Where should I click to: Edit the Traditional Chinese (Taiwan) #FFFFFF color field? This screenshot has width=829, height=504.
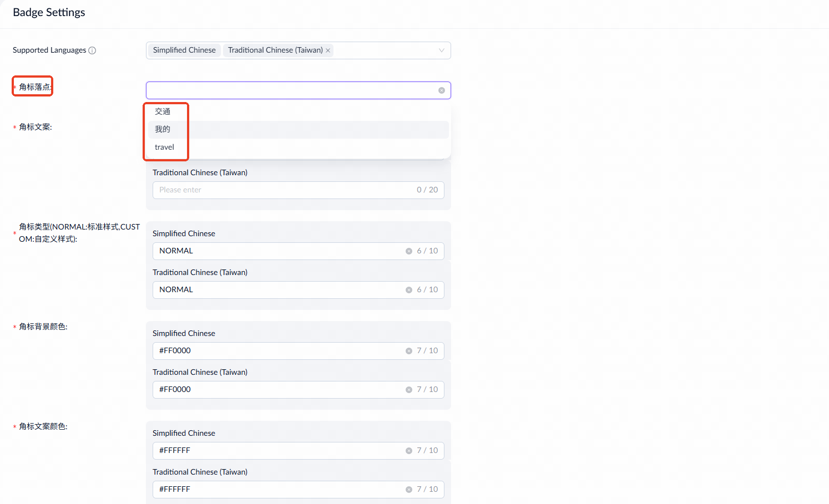coord(277,490)
